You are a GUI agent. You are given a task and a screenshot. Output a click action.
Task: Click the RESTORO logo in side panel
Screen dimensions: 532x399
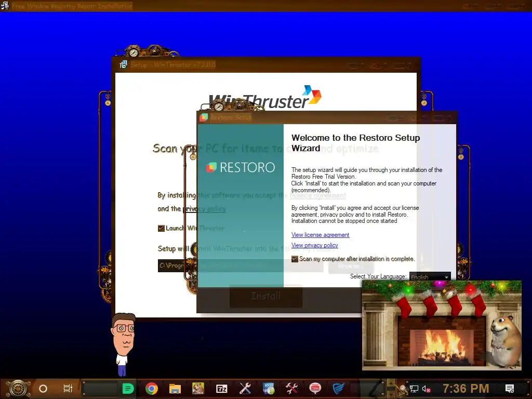241,167
